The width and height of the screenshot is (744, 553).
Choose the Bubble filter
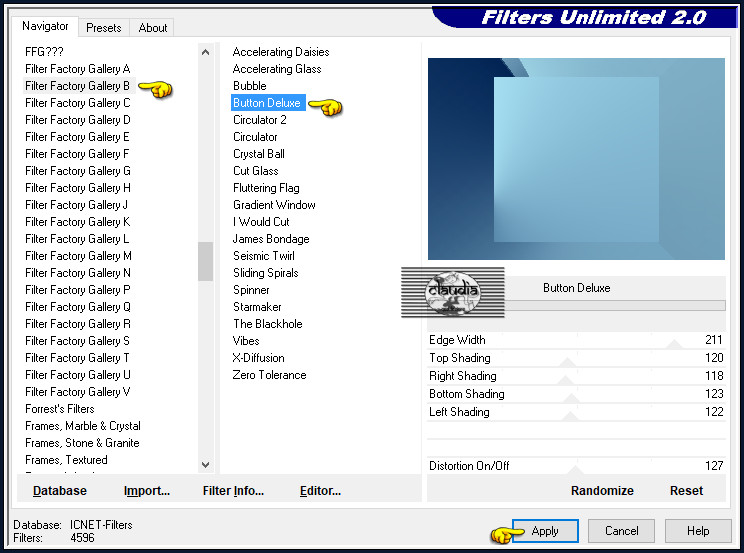[250, 86]
